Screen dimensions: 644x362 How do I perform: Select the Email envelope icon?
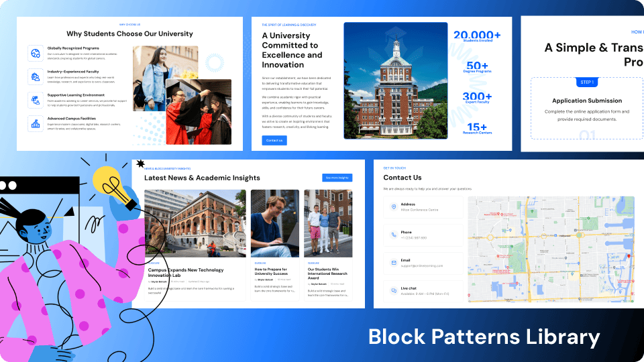pyautogui.click(x=393, y=263)
